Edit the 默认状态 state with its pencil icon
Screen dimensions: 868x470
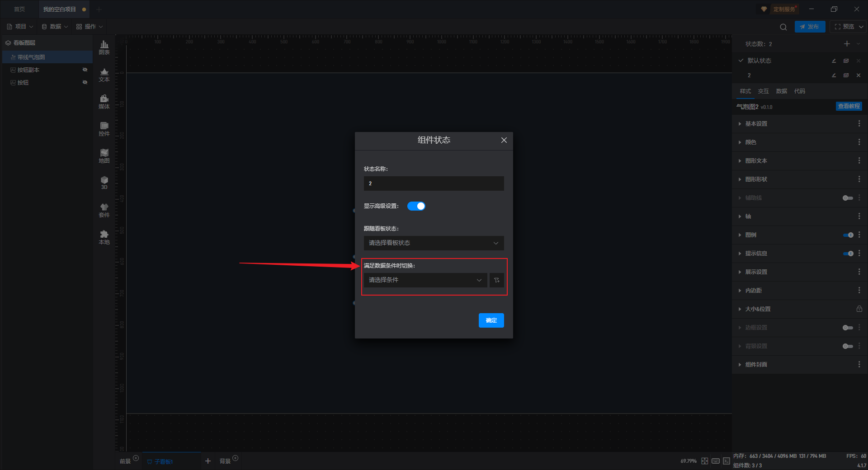834,61
